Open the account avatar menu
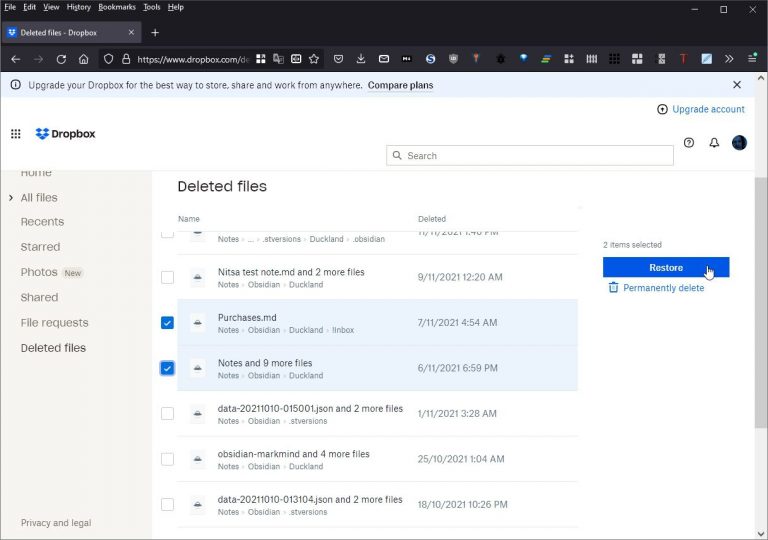The height and width of the screenshot is (540, 768). point(739,143)
